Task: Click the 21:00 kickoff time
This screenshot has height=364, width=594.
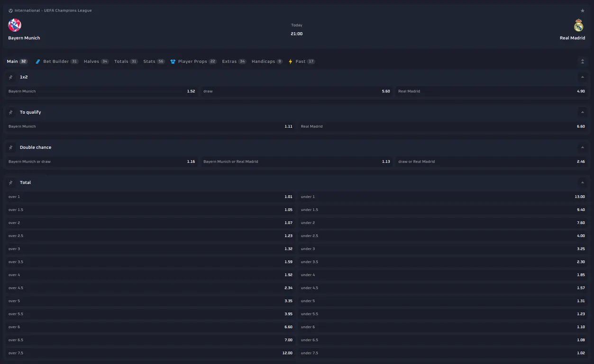Action: point(297,34)
